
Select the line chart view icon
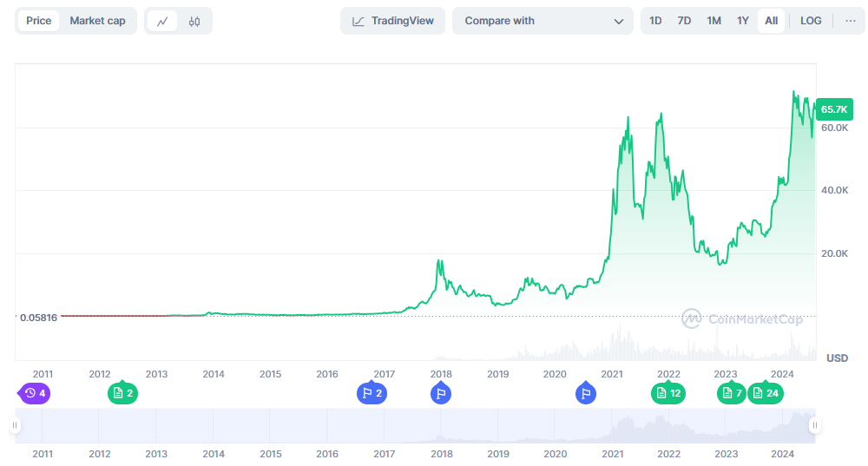(x=162, y=21)
